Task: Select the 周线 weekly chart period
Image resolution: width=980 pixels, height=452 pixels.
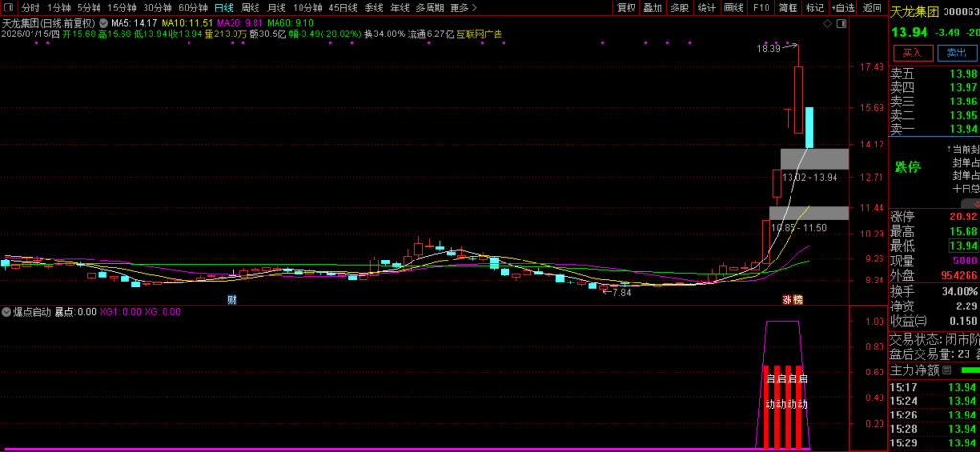Action: 251,8
